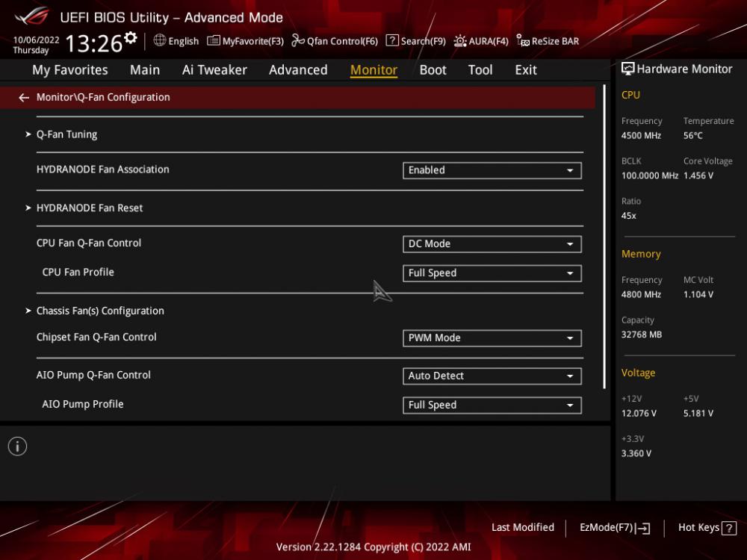Open Chipset Fan Q-Fan Control PWM Mode dropdown

[x=492, y=338]
